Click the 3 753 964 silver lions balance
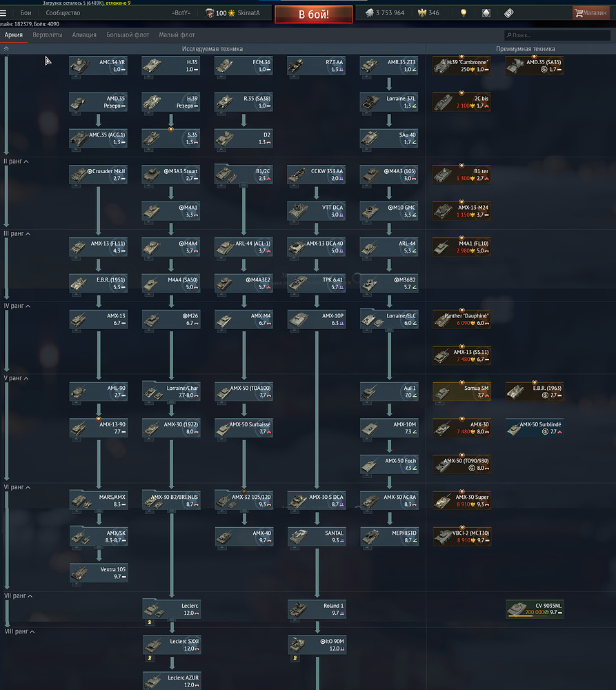Viewport: 616px width, 690px height. point(385,12)
